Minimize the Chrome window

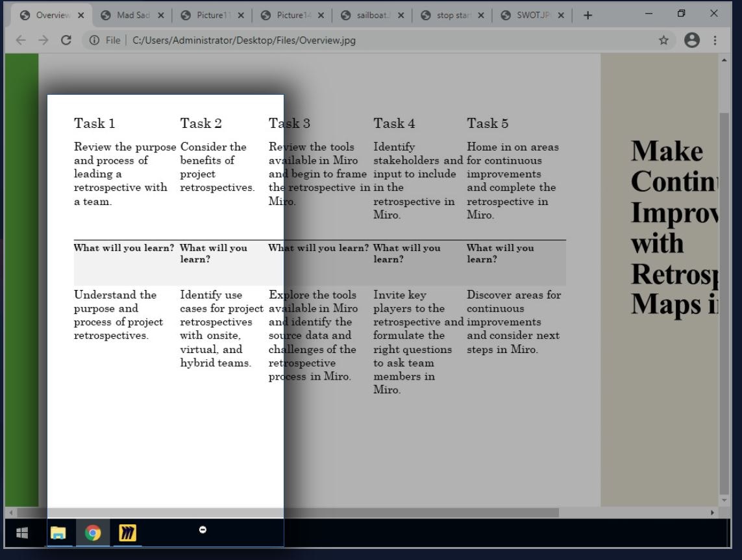649,13
